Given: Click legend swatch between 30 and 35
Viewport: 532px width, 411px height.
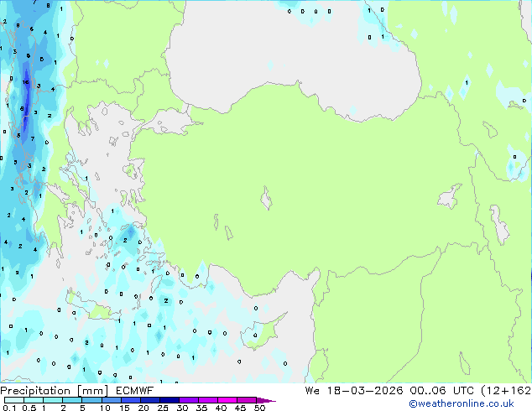Looking at the screenshot, I should click(189, 400).
